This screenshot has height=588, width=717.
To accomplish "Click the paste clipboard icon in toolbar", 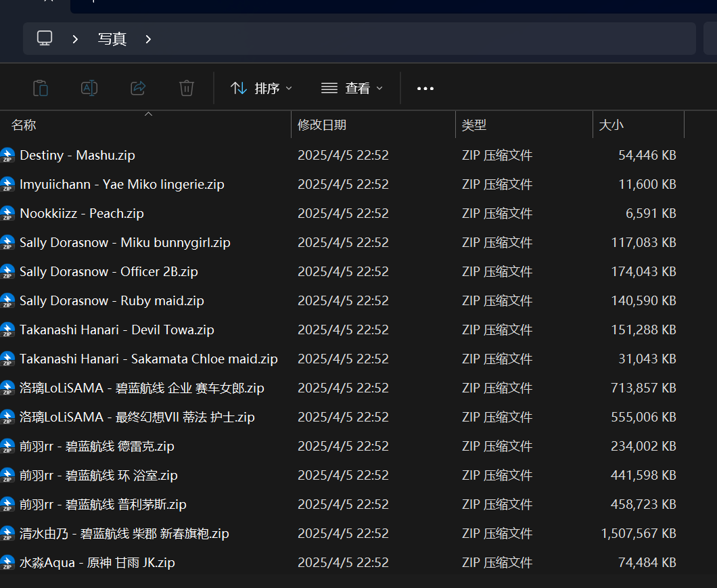I will click(41, 88).
